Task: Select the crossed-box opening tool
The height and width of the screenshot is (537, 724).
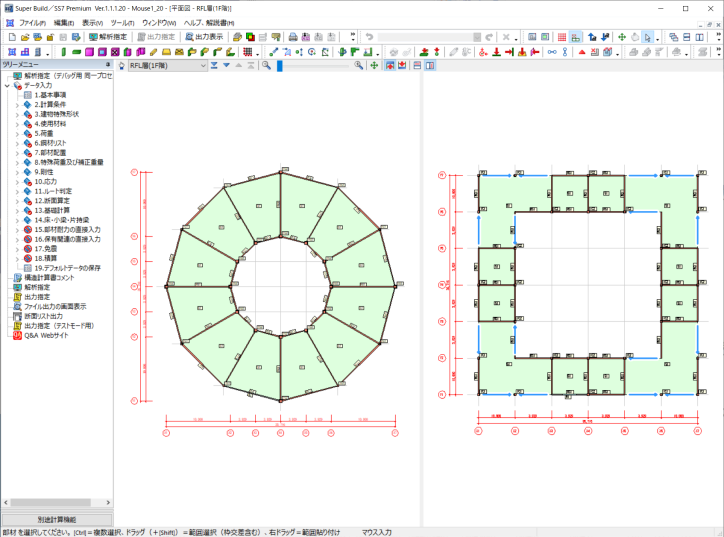Action: pyautogui.click(x=115, y=52)
